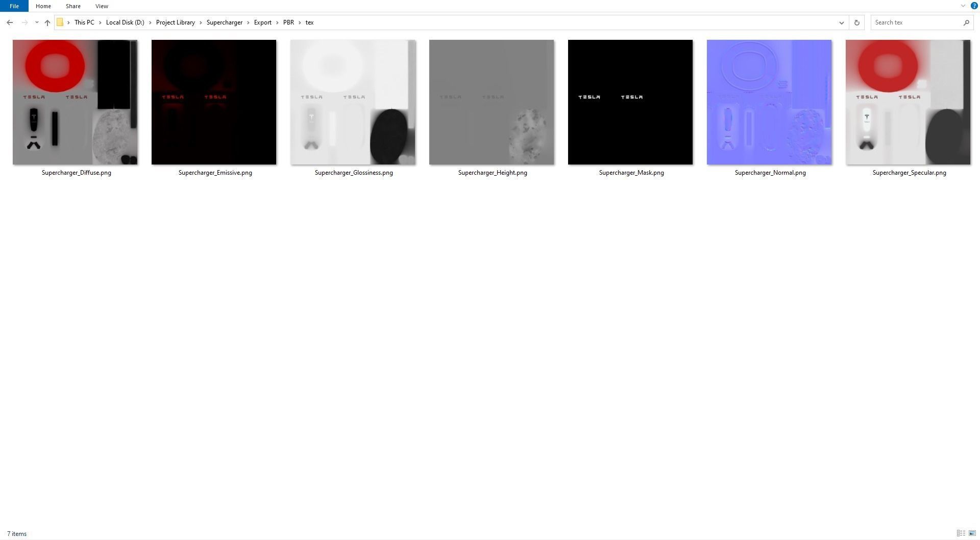Navigate to Local Disk (D:) breadcrumb
The image size is (980, 540).
pyautogui.click(x=125, y=22)
